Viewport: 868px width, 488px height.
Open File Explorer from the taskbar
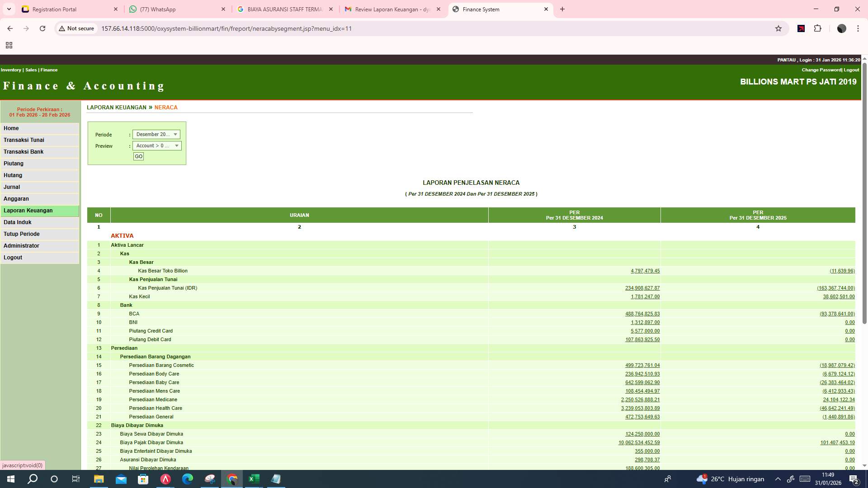pos(99,479)
